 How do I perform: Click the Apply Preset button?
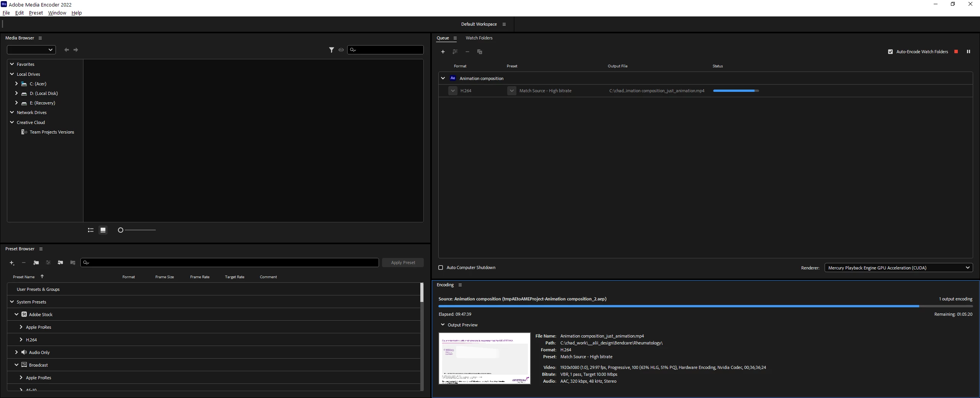(403, 263)
